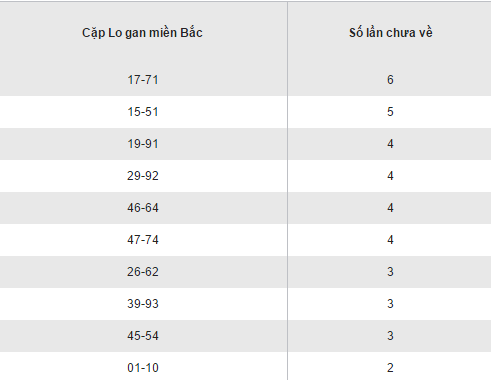Click the 'Cặp Lo gan miền Bắc' column header
The width and height of the screenshot is (492, 380).
(x=142, y=33)
